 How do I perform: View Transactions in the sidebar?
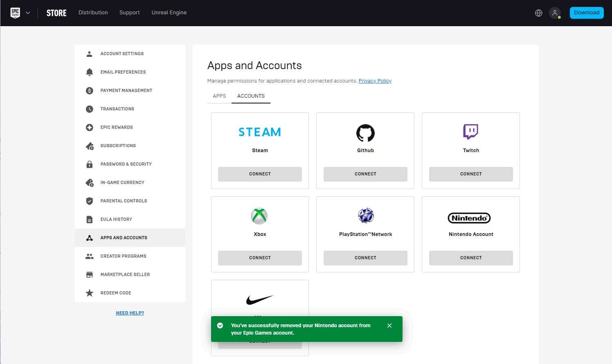(130, 109)
